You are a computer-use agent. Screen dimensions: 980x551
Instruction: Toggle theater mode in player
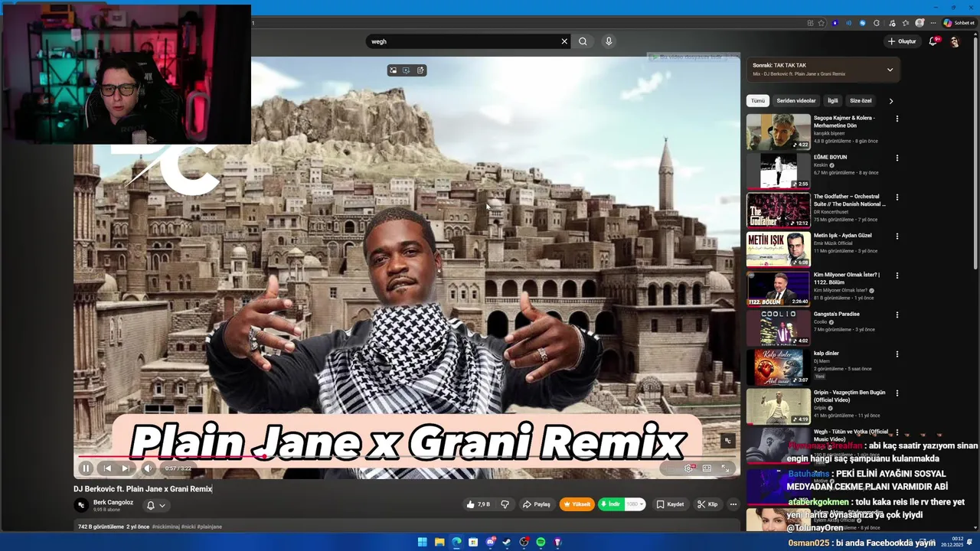(x=707, y=468)
